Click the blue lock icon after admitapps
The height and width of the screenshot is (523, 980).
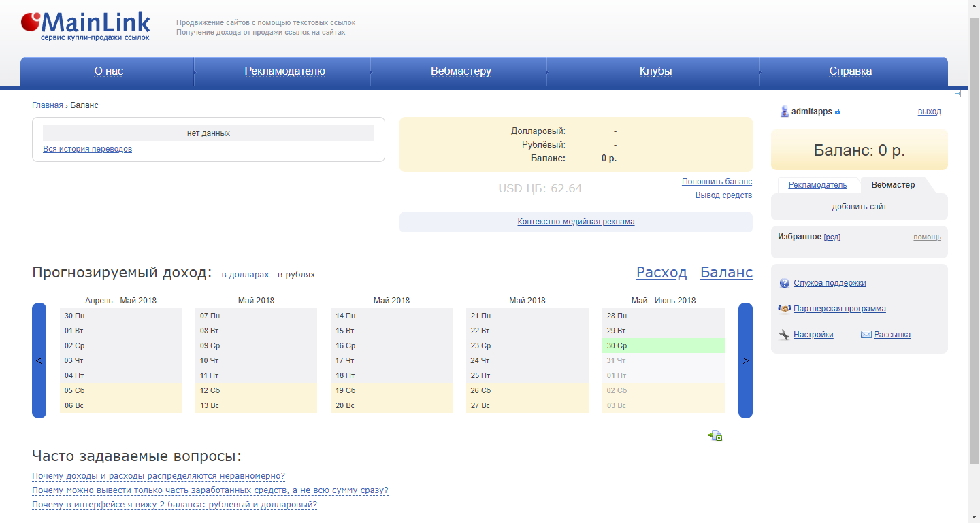pyautogui.click(x=838, y=112)
